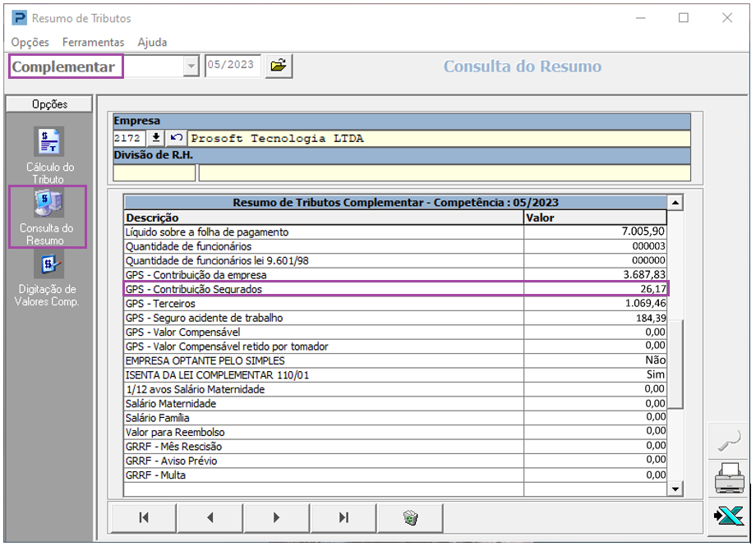Click the printer icon
Viewport: 756px width, 546px height.
(729, 478)
